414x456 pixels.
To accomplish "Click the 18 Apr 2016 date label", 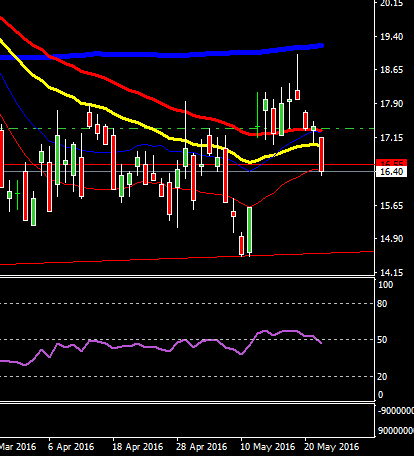I will (x=138, y=447).
